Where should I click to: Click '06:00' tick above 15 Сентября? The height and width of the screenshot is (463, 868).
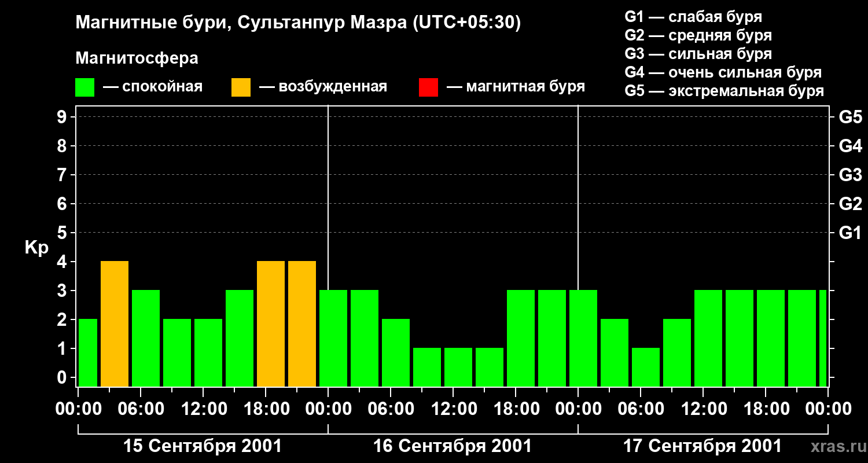140,409
